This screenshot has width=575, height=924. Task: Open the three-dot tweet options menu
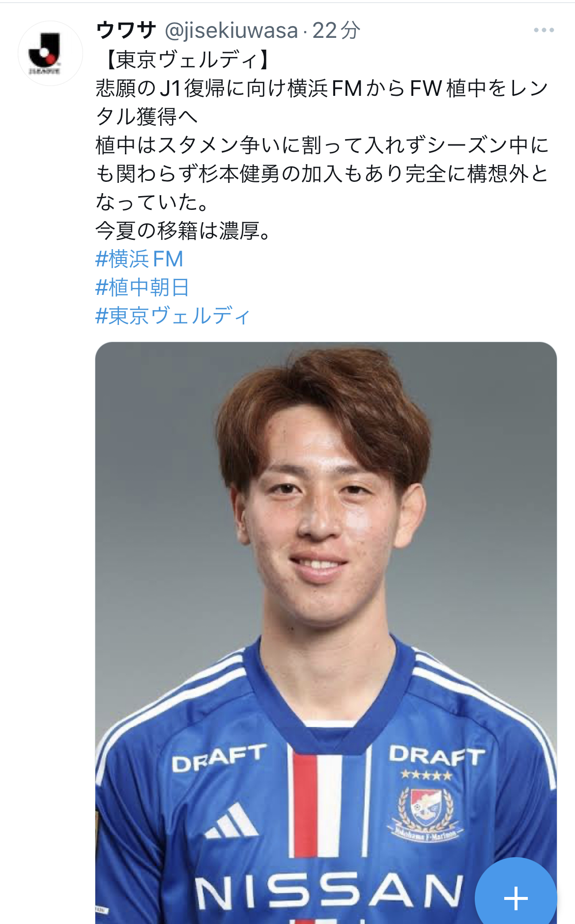(544, 30)
